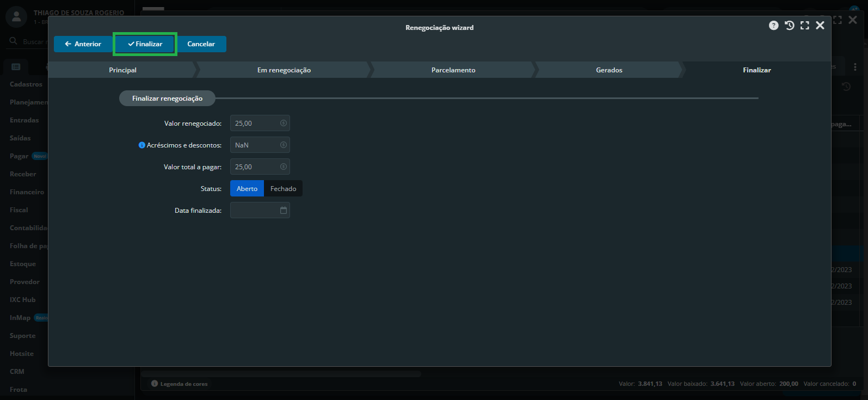Click the Finalizar renegociação section header
This screenshot has width=868, height=400.
pyautogui.click(x=167, y=99)
